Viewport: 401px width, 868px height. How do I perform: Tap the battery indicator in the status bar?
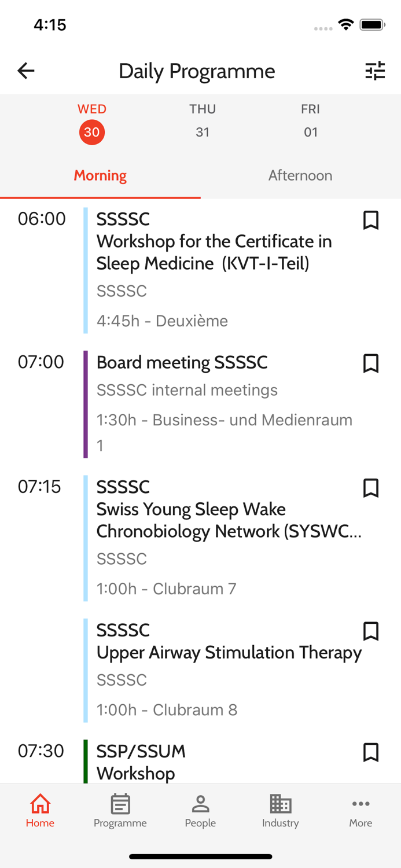372,24
